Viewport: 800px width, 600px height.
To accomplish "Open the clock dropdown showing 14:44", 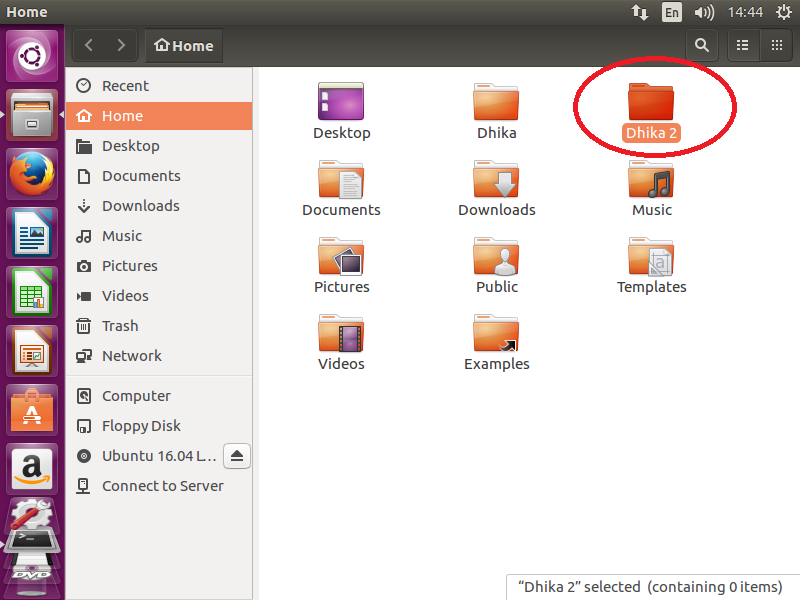I will 745,13.
